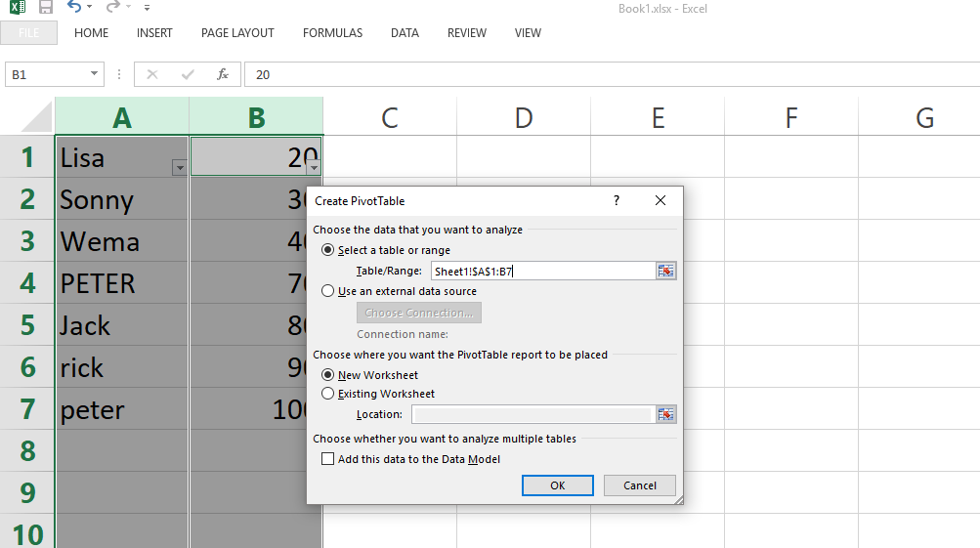
Task: Click the Excel application icon in the title bar
Action: point(17,8)
